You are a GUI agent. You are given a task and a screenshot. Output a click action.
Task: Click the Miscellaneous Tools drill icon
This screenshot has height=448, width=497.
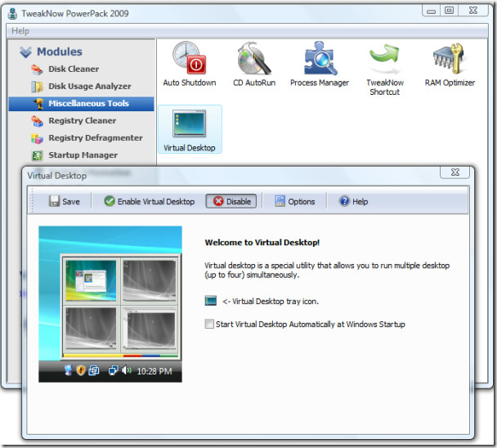[38, 104]
